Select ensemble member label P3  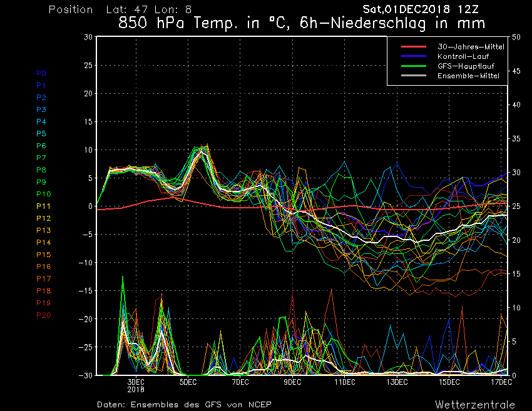[41, 109]
